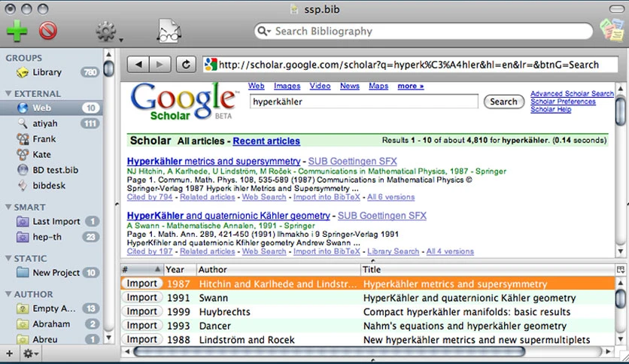
Task: Open the Web link on Google
Action: point(257,86)
